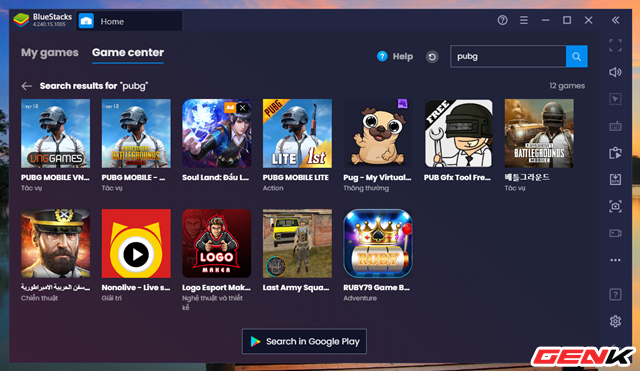Screen dimensions: 640x371
Task: Click Chiến thuật category label
Action: click(39, 298)
